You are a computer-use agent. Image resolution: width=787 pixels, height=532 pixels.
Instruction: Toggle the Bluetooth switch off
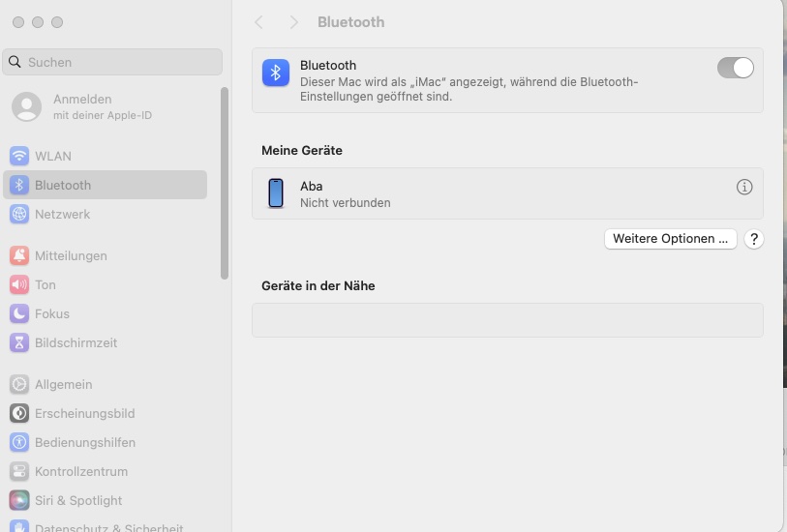coord(735,68)
